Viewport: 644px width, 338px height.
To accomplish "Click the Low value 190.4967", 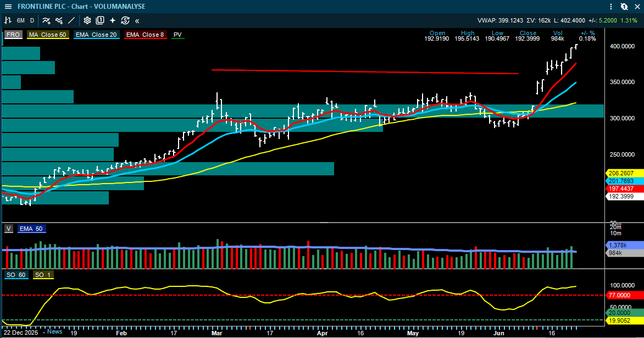I will pos(497,38).
